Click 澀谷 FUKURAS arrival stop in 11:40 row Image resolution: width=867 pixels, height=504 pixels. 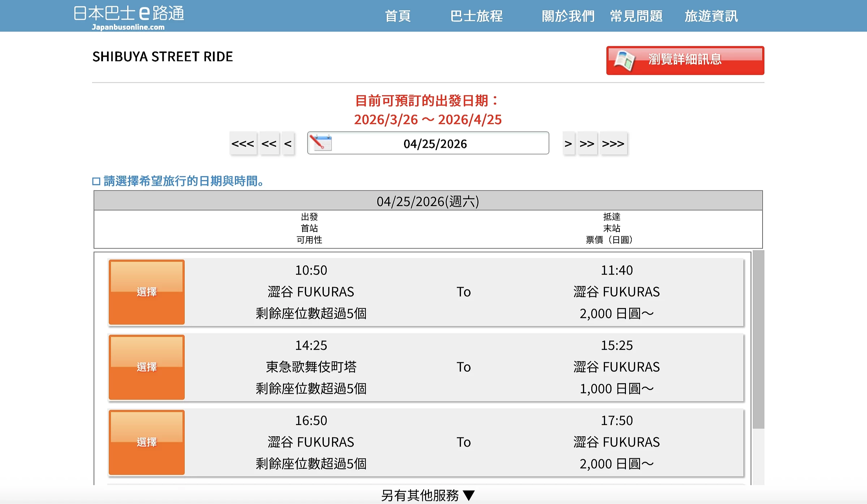617,292
